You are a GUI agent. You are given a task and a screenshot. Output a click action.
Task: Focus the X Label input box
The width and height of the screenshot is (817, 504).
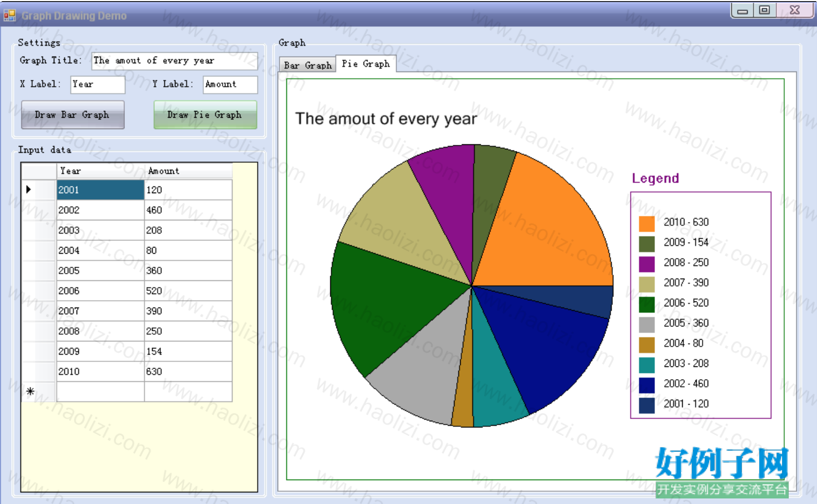(98, 84)
